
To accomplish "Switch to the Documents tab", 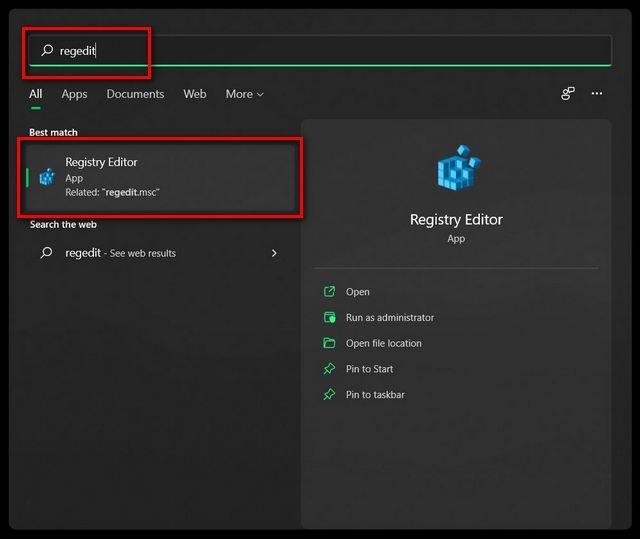I will tap(135, 94).
